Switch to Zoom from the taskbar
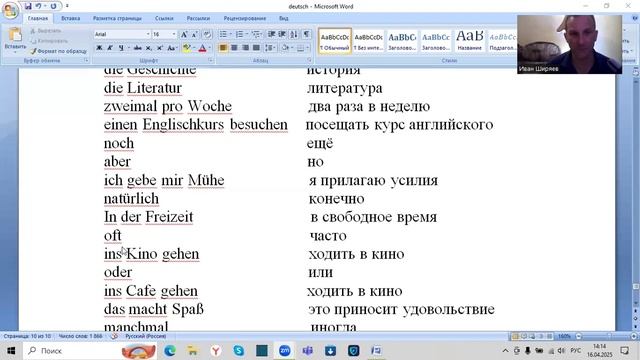This screenshot has height=360, width=640. pyautogui.click(x=284, y=351)
